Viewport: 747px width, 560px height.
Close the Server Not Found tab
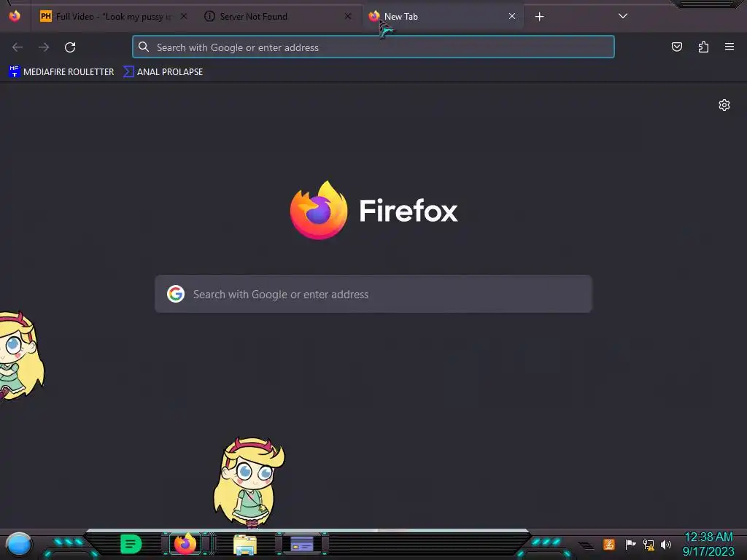click(x=348, y=16)
